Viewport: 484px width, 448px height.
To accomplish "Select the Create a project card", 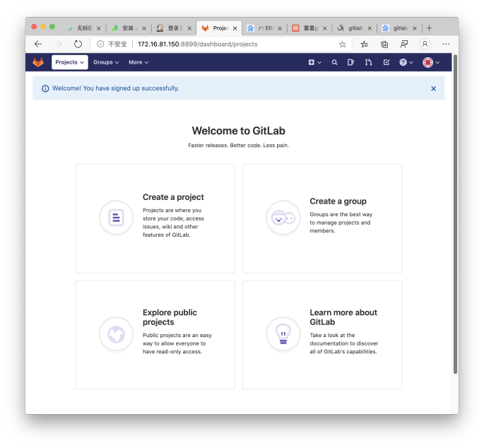I will point(155,218).
